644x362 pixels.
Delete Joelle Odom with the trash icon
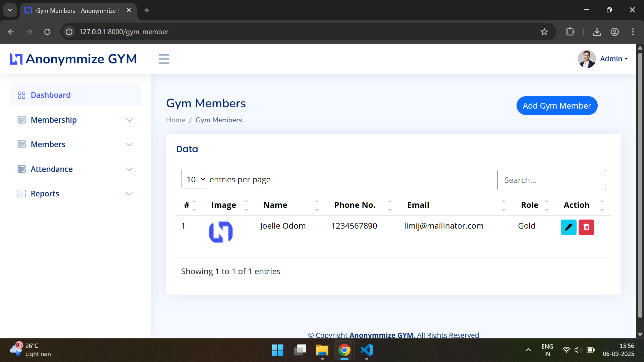(586, 227)
